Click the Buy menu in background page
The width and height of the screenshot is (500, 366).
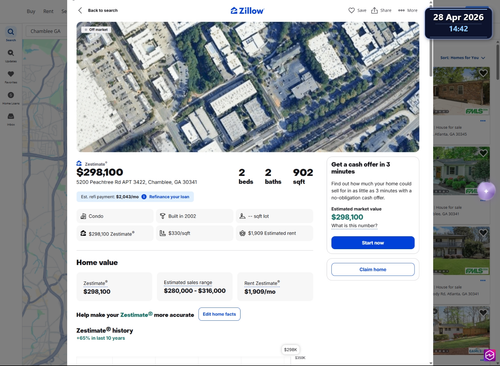(x=31, y=11)
